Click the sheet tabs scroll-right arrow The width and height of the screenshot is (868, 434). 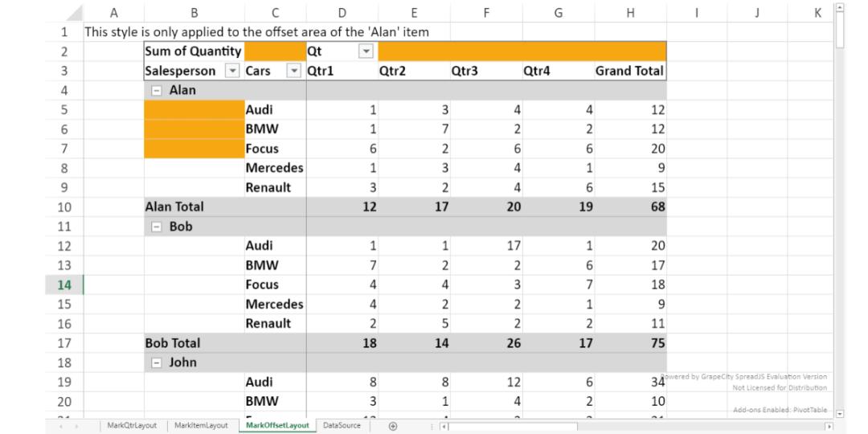[x=76, y=426]
